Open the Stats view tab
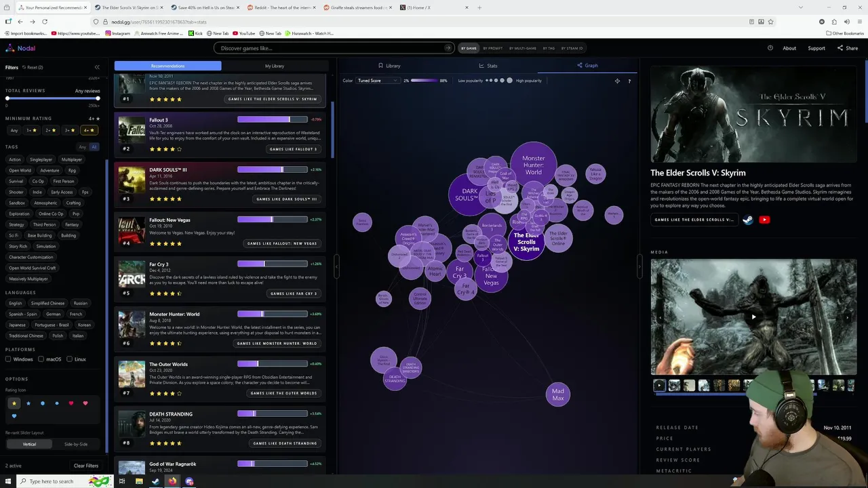The width and height of the screenshot is (868, 488). pos(488,66)
